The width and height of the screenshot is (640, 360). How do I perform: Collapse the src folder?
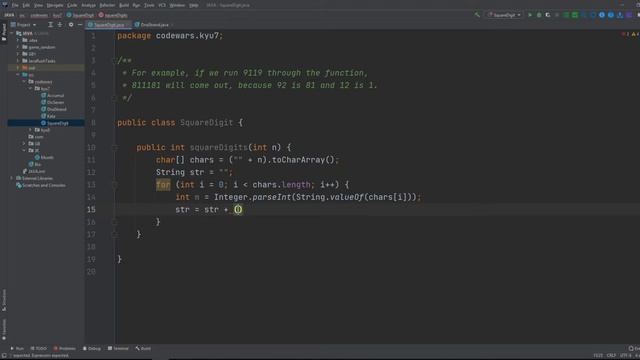[x=18, y=75]
